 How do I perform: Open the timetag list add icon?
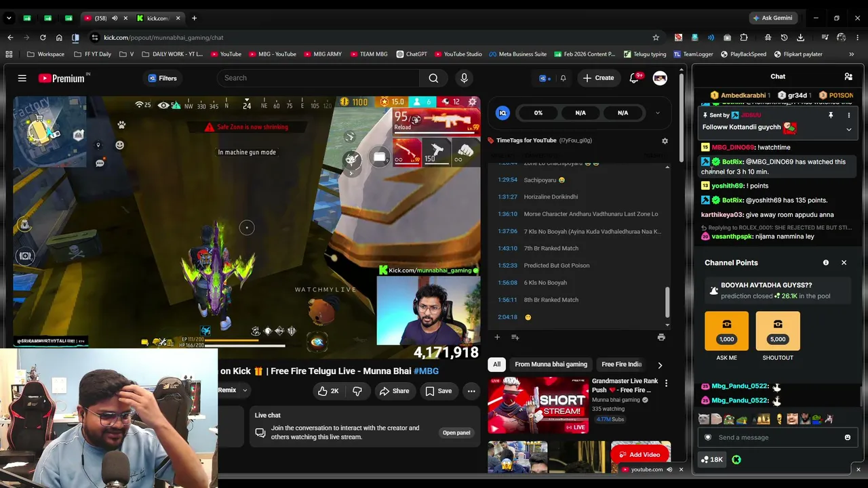tap(515, 337)
